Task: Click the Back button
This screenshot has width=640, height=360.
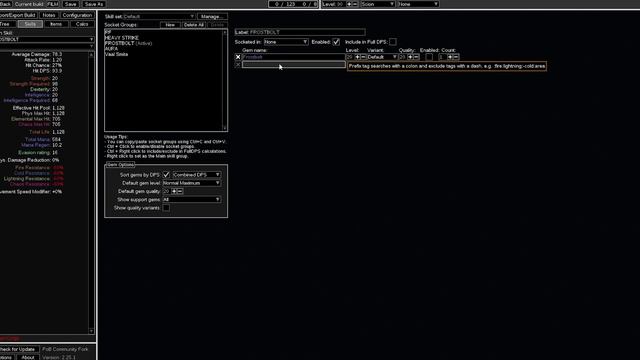Action: [6, 4]
